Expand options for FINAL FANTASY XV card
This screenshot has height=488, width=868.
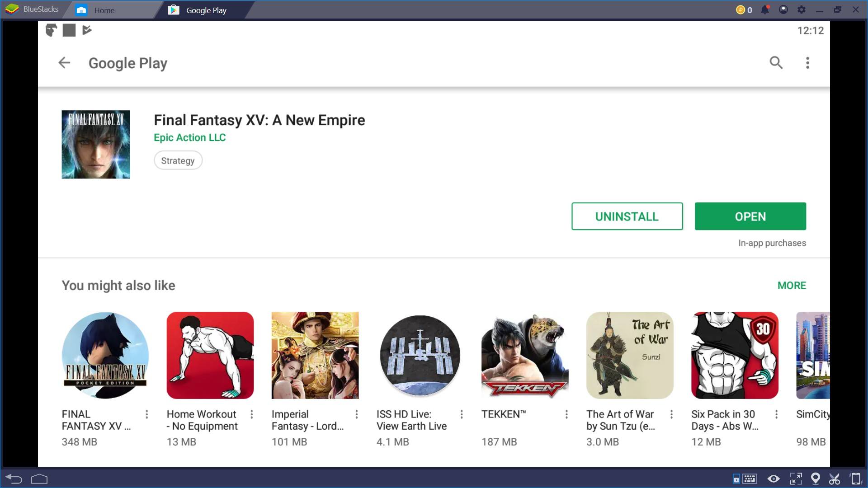click(x=146, y=414)
